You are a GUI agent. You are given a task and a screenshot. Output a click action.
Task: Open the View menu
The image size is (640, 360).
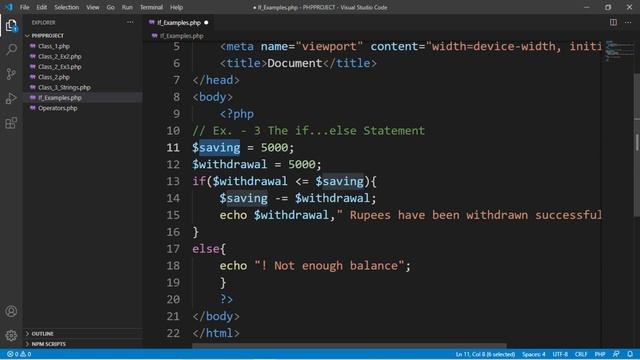coord(93,7)
